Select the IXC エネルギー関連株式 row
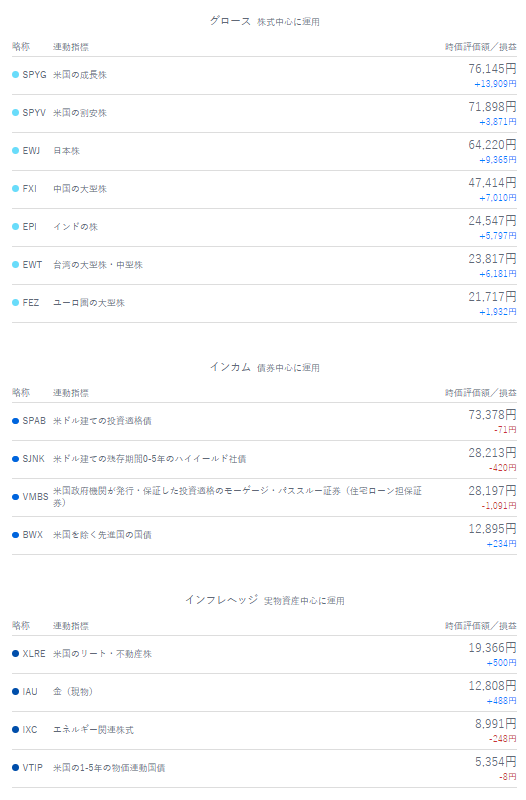 click(x=264, y=730)
